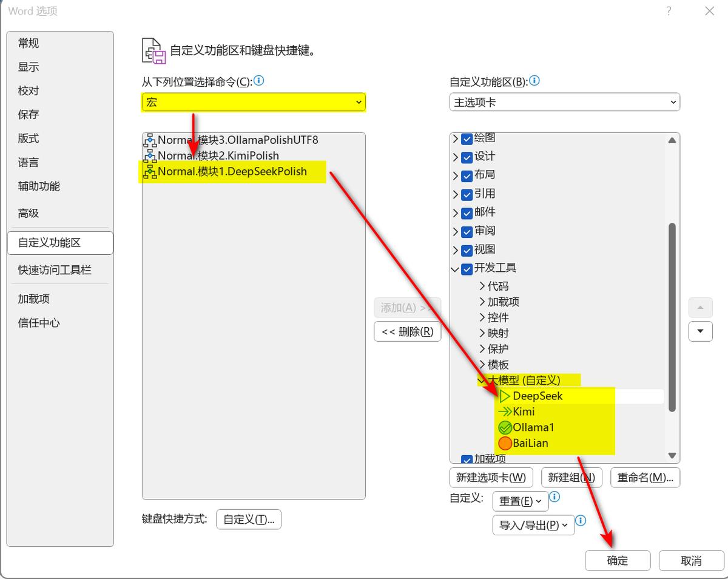728x579 pixels.
Task: Expand the 代码 group node
Action: pyautogui.click(x=482, y=286)
